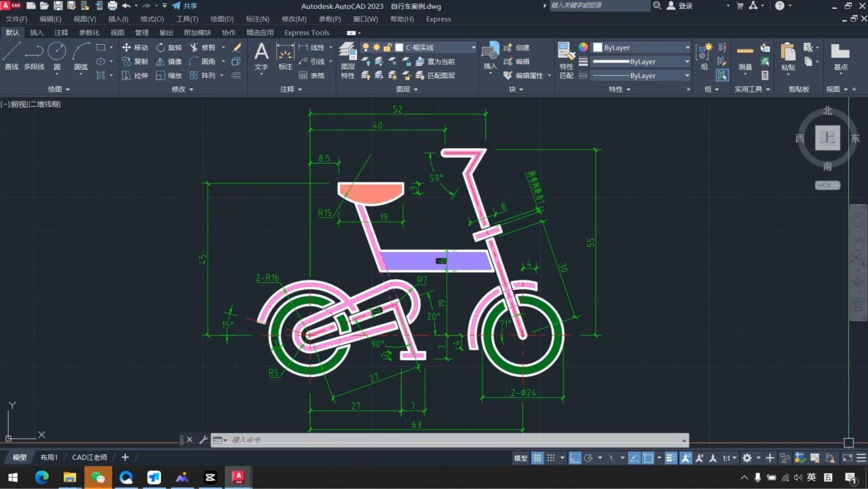Expand the 图层 panel
The height and width of the screenshot is (489, 868).
(407, 89)
